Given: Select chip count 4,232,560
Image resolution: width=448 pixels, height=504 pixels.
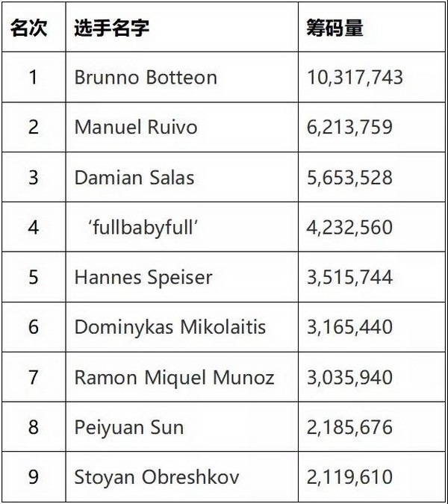Looking at the screenshot, I should (349, 228).
